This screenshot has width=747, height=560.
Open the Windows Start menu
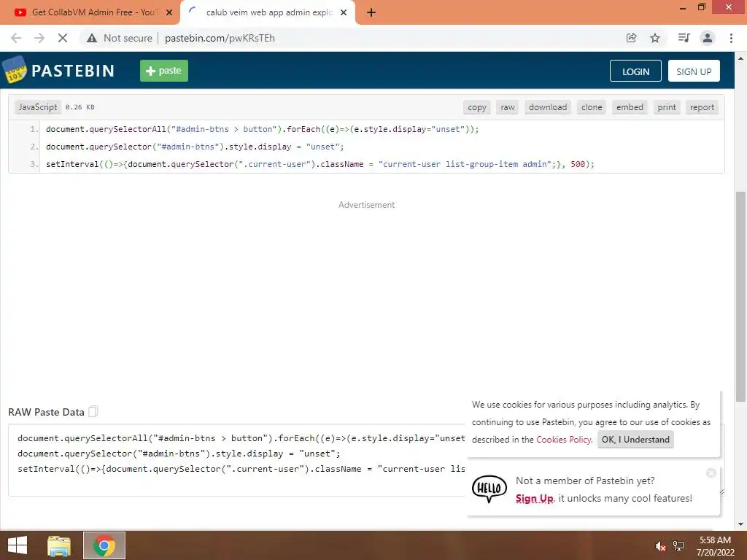click(18, 545)
